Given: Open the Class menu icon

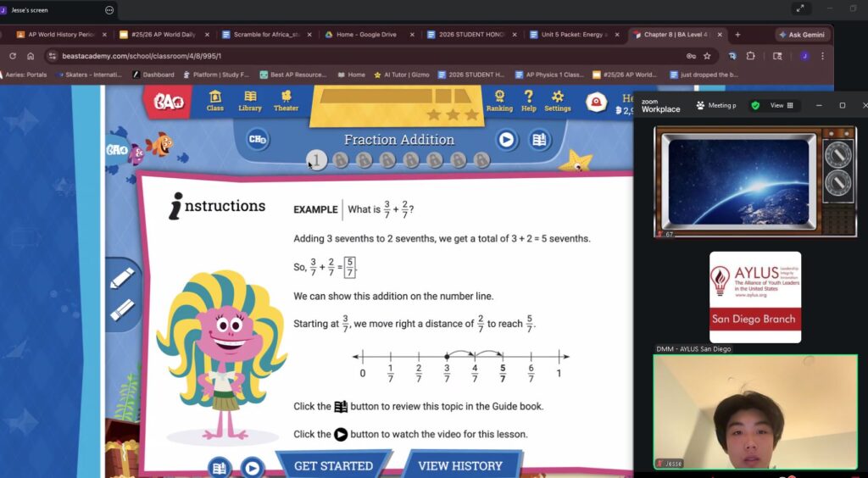Looking at the screenshot, I should pyautogui.click(x=215, y=101).
